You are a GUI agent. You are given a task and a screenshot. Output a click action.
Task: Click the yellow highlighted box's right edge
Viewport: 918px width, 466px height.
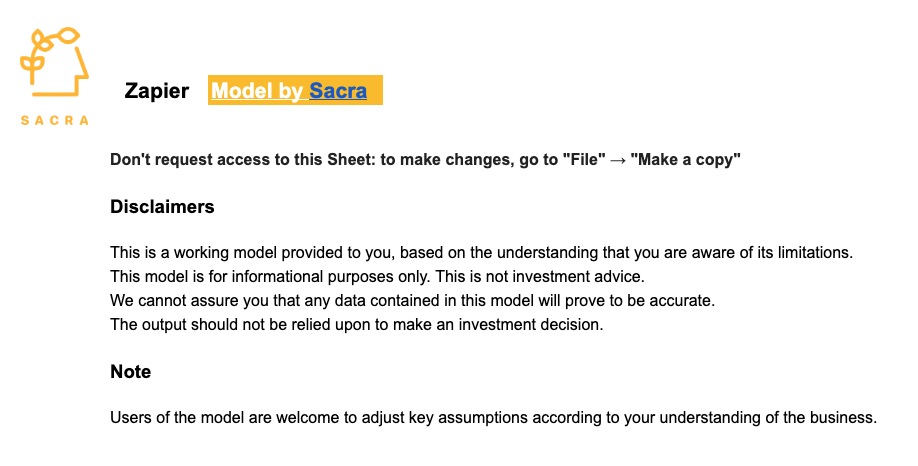(x=381, y=90)
